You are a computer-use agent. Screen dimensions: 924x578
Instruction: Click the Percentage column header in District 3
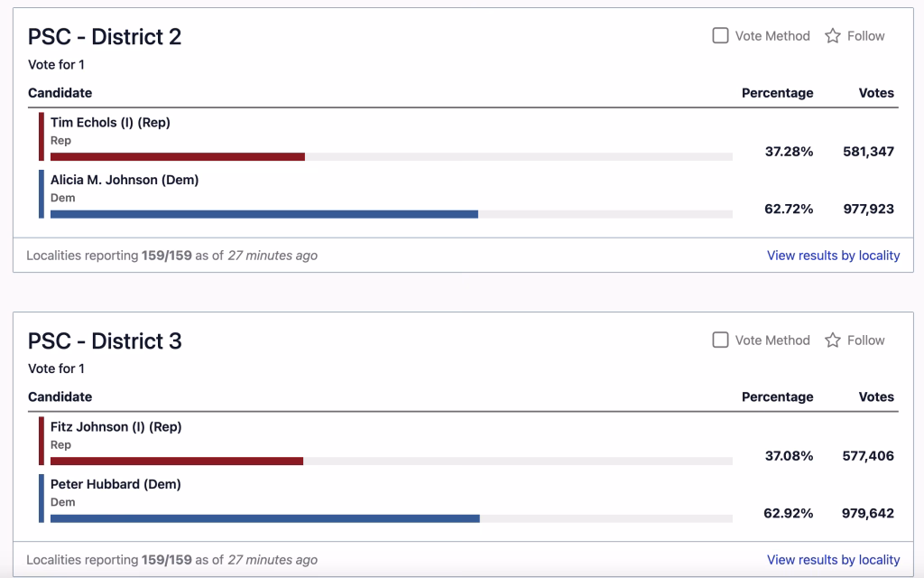pos(777,397)
